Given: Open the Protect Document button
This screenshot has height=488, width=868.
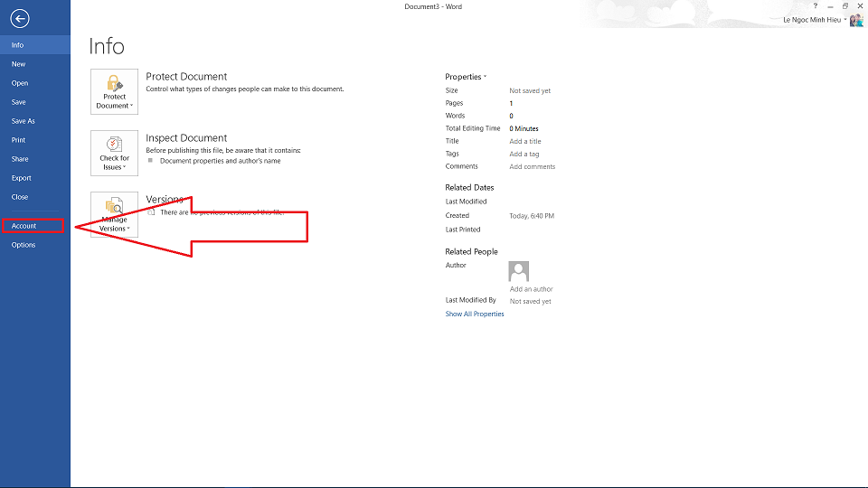Looking at the screenshot, I should point(114,92).
